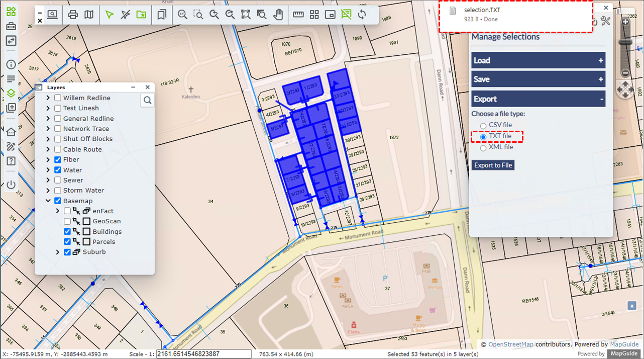Image resolution: width=644 pixels, height=359 pixels.
Task: Choose the XML file radio option
Action: [483, 148]
